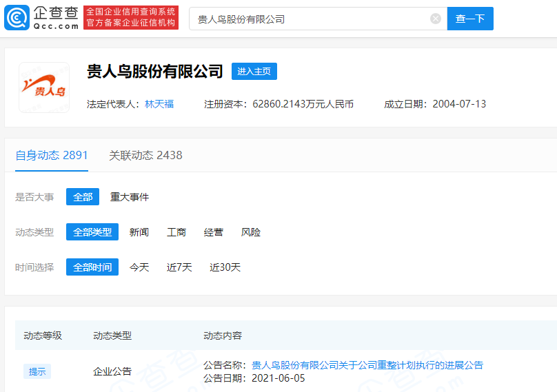Filter dynamic type by 工商
557x392 pixels.
pyautogui.click(x=176, y=232)
